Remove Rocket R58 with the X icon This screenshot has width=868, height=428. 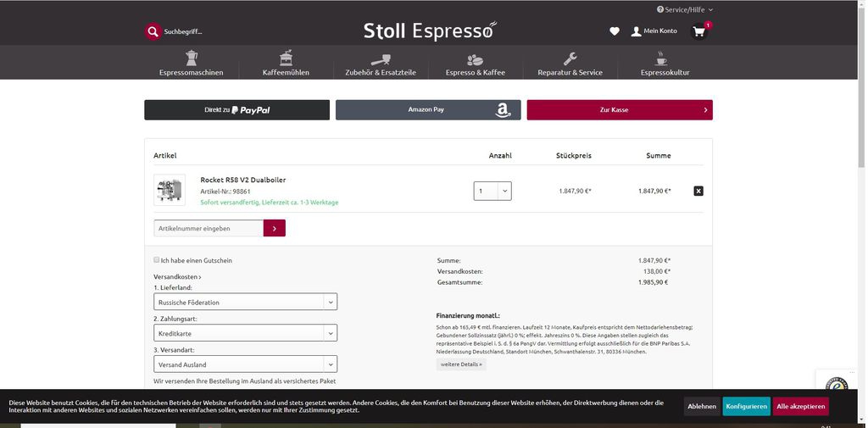(698, 191)
